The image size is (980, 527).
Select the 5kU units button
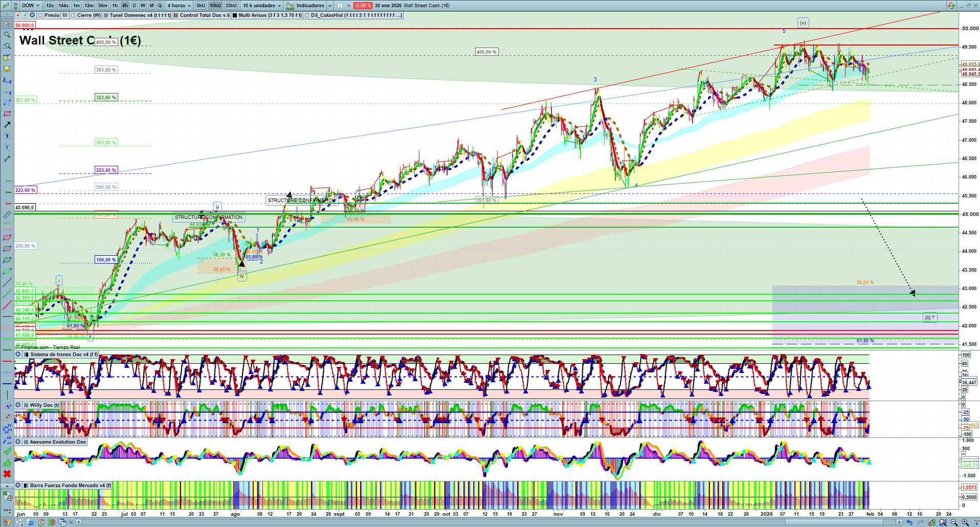[x=201, y=6]
